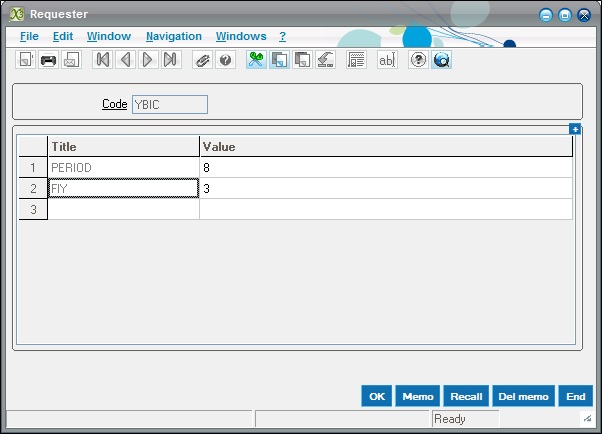Click the resize grip in status bar

pos(587,419)
